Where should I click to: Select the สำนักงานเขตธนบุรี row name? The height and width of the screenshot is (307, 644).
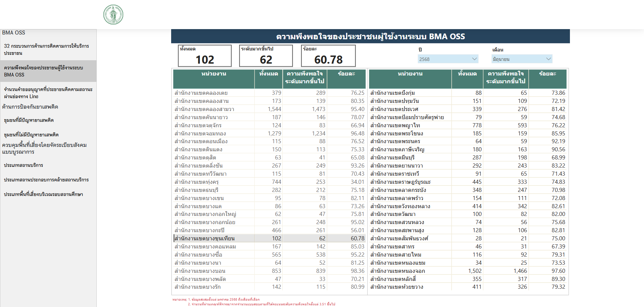pyautogui.click(x=197, y=190)
